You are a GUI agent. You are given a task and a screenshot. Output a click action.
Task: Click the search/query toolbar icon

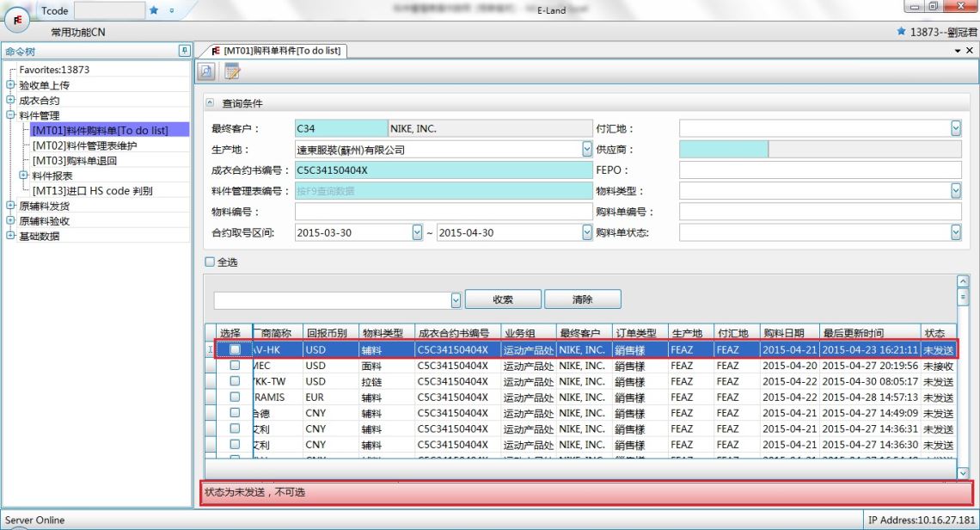coord(207,72)
